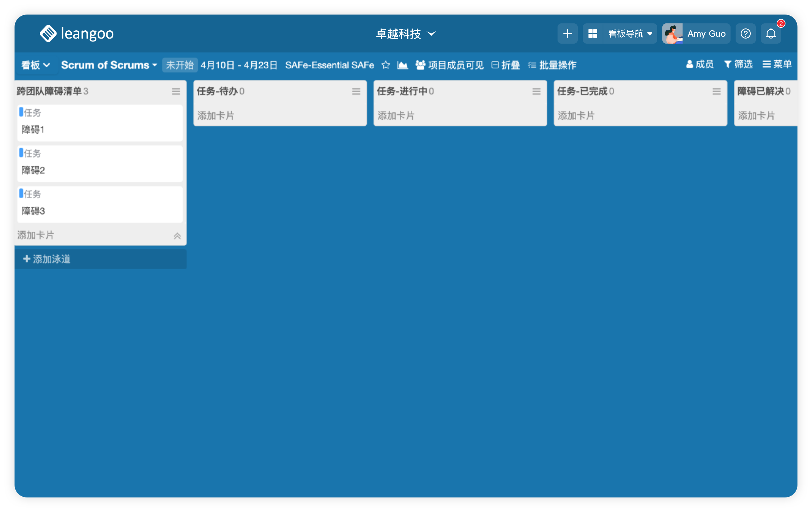
Task: Open the help question mark icon
Action: point(745,34)
